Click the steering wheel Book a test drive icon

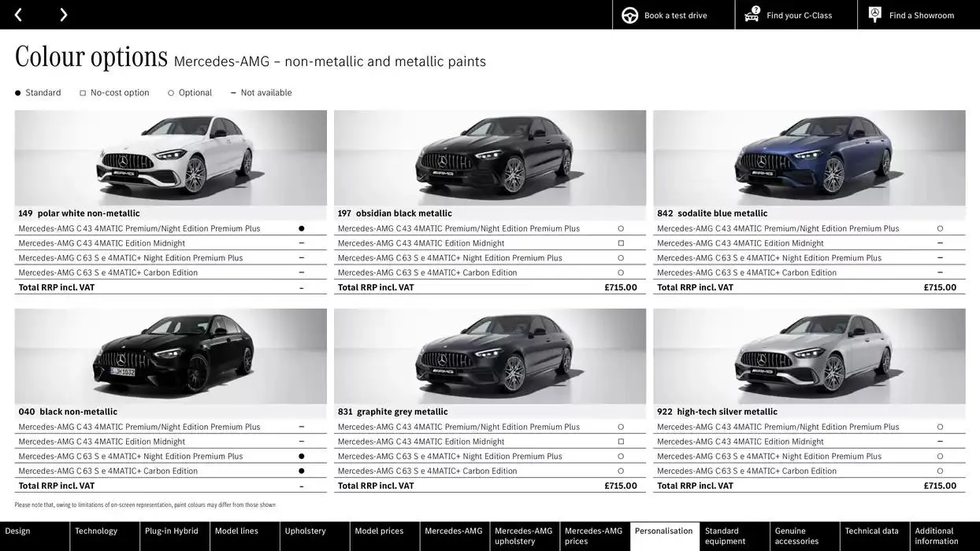tap(629, 14)
